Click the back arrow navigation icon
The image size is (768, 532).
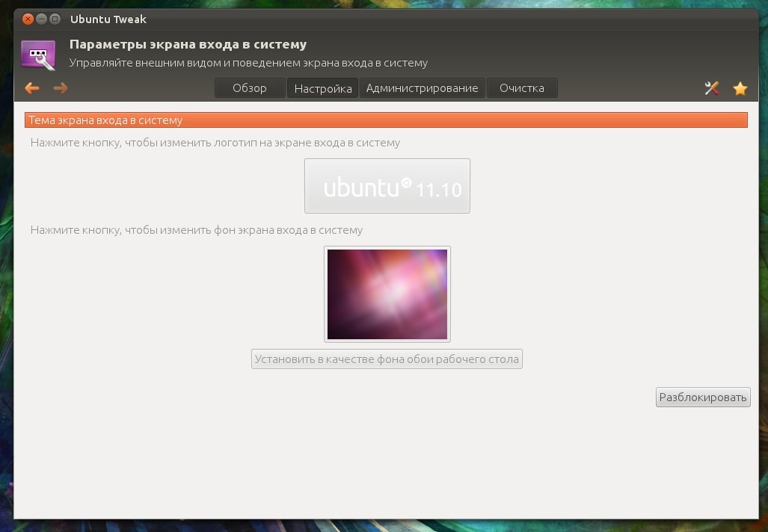coord(31,88)
